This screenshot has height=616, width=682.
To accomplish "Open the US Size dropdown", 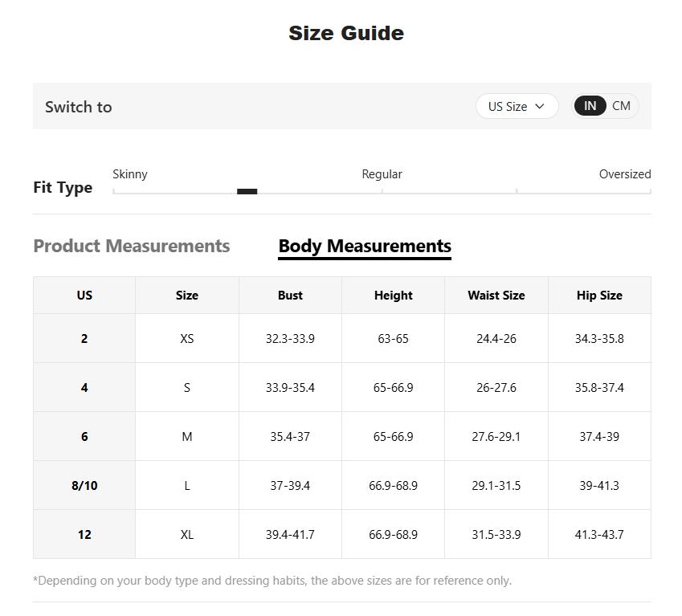I will 515,106.
